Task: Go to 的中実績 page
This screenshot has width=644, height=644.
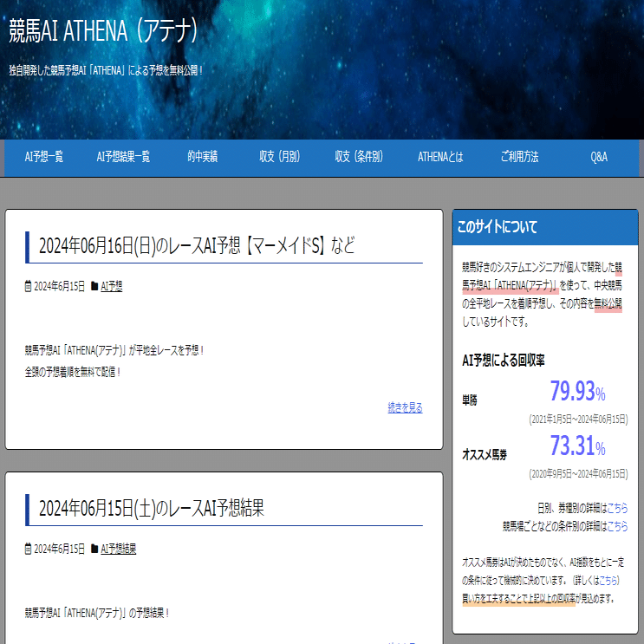Action: (x=203, y=157)
